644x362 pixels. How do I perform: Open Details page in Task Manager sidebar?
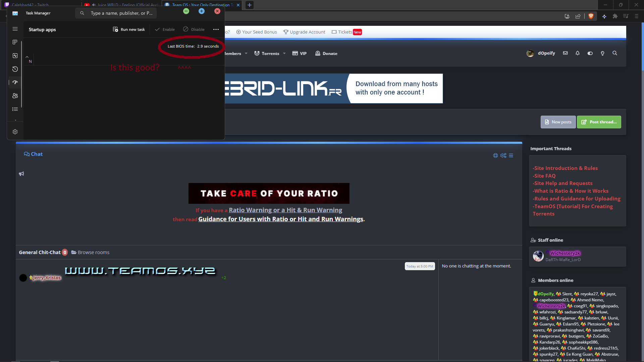pos(15,109)
